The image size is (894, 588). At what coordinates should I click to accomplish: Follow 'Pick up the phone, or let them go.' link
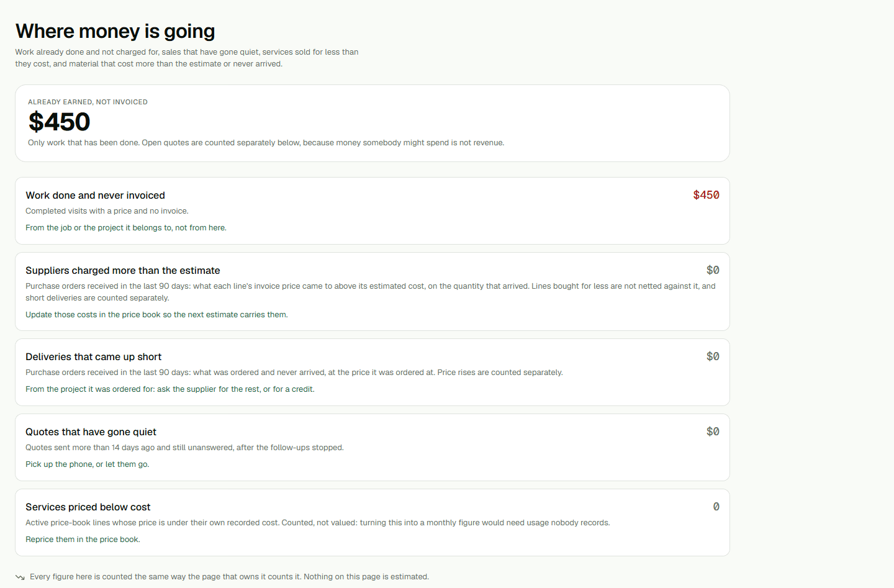click(x=88, y=464)
